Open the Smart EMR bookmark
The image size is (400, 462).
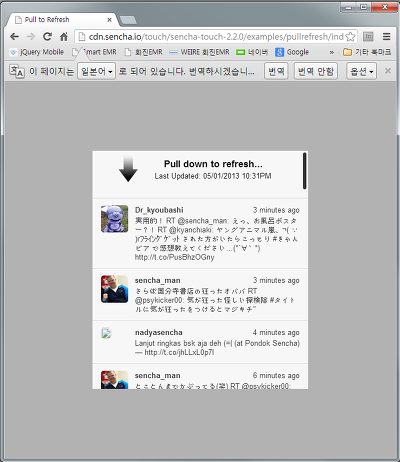point(95,52)
